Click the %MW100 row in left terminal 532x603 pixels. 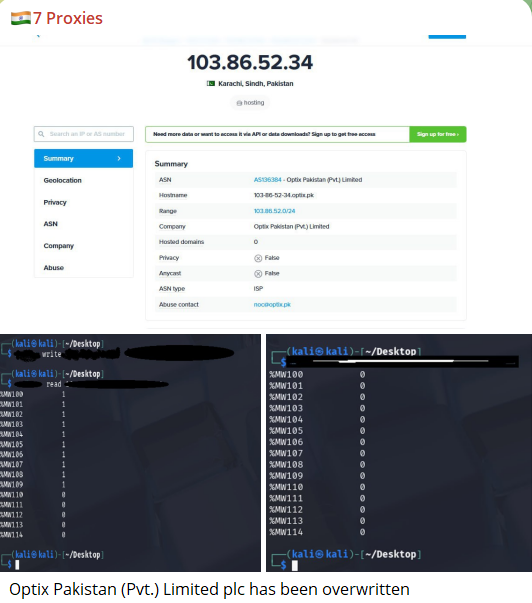point(33,394)
